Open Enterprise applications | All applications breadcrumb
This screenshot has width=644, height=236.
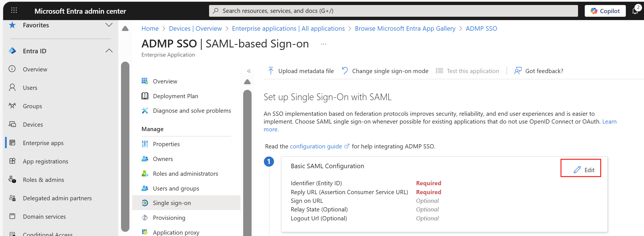[288, 28]
